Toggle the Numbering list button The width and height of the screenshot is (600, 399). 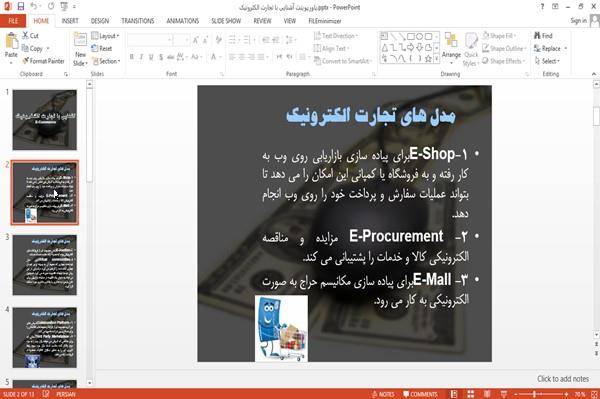(x=248, y=39)
